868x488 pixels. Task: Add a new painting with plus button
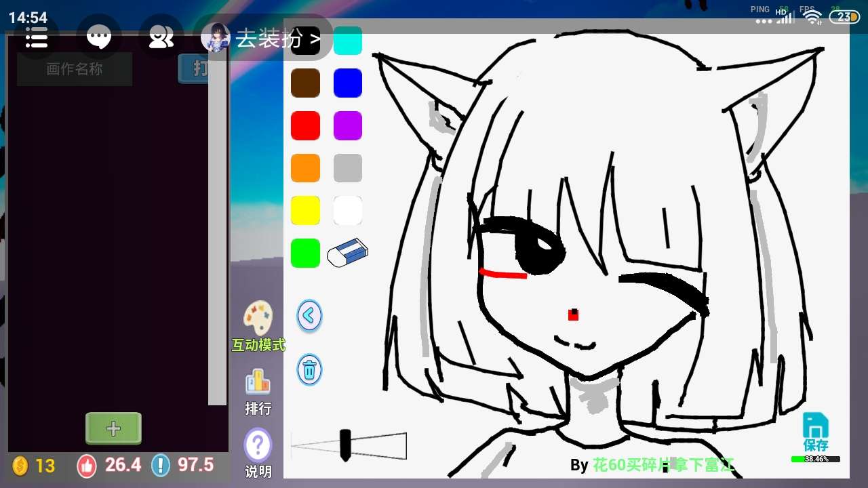[x=113, y=428]
